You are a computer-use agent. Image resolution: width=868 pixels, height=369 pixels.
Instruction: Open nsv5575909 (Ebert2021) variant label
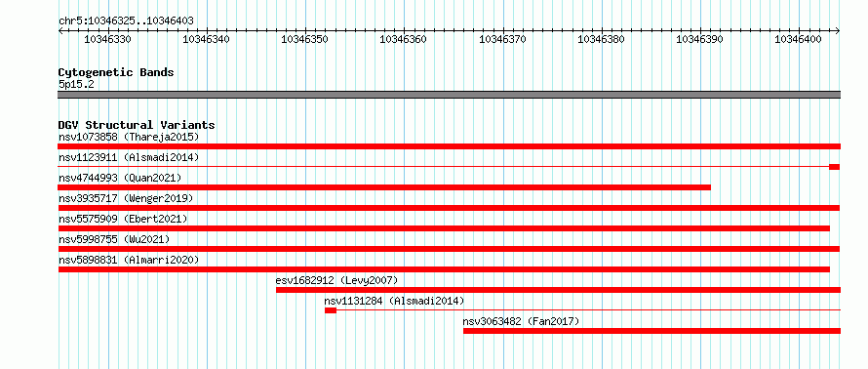click(x=123, y=219)
